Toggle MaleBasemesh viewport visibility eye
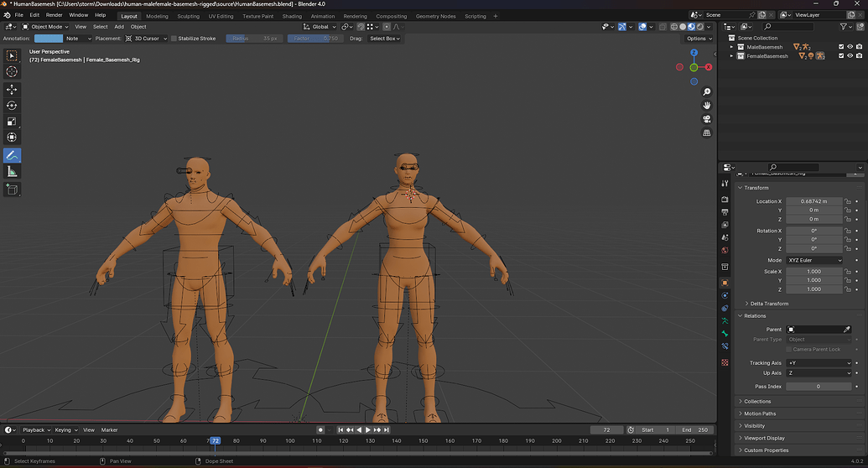 850,47
